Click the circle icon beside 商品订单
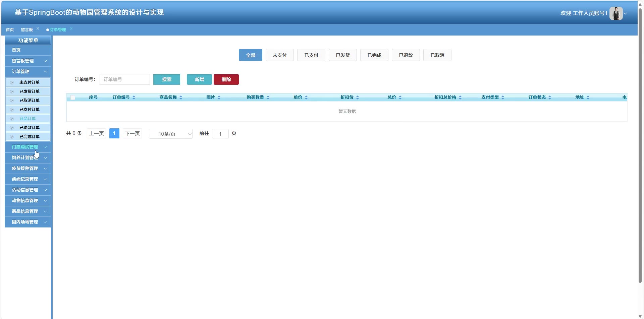 click(12, 119)
